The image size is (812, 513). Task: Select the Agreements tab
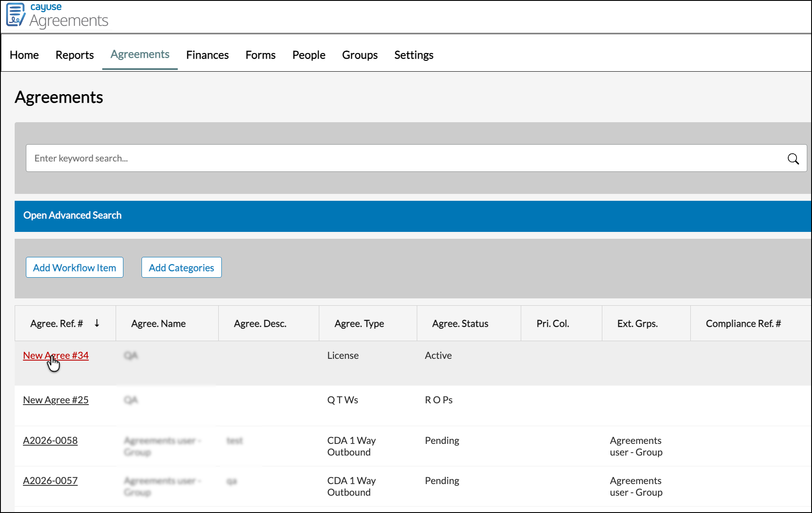140,54
